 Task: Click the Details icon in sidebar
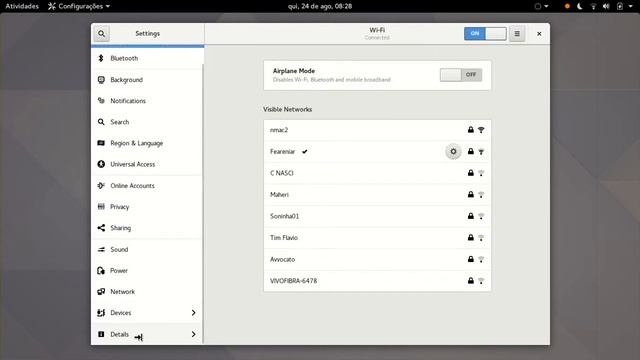pos(101,334)
